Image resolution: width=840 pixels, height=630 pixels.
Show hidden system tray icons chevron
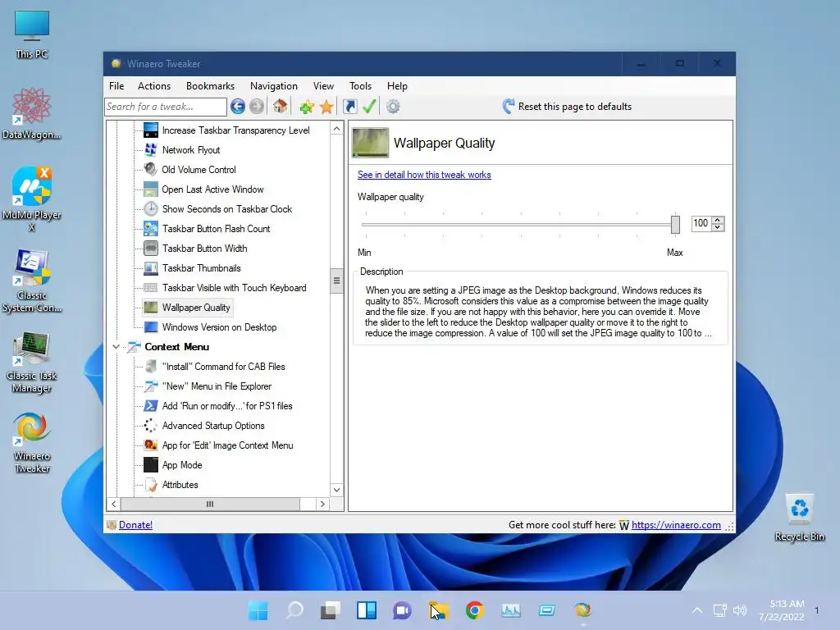pos(697,610)
